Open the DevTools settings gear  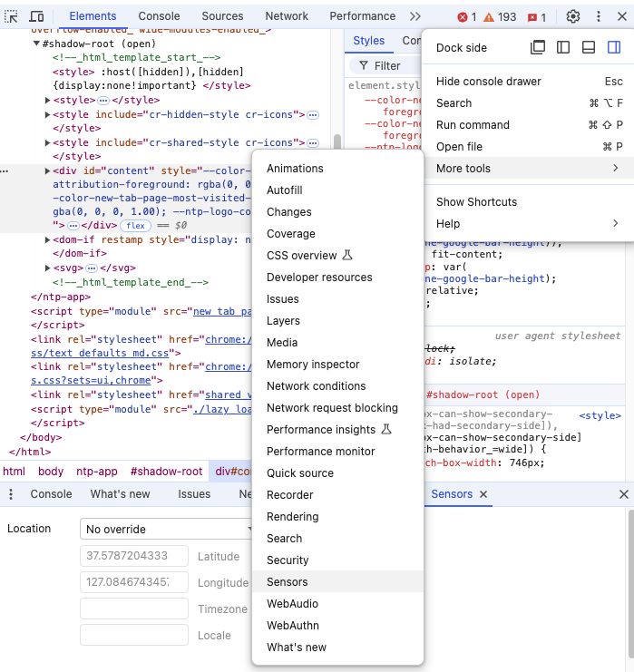point(572,16)
